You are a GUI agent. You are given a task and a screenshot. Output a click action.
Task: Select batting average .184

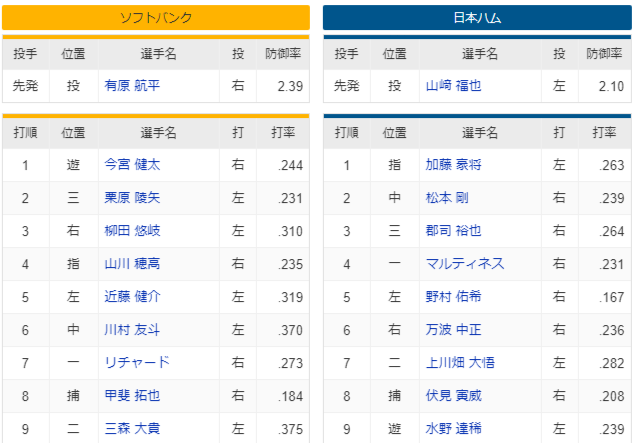point(290,396)
